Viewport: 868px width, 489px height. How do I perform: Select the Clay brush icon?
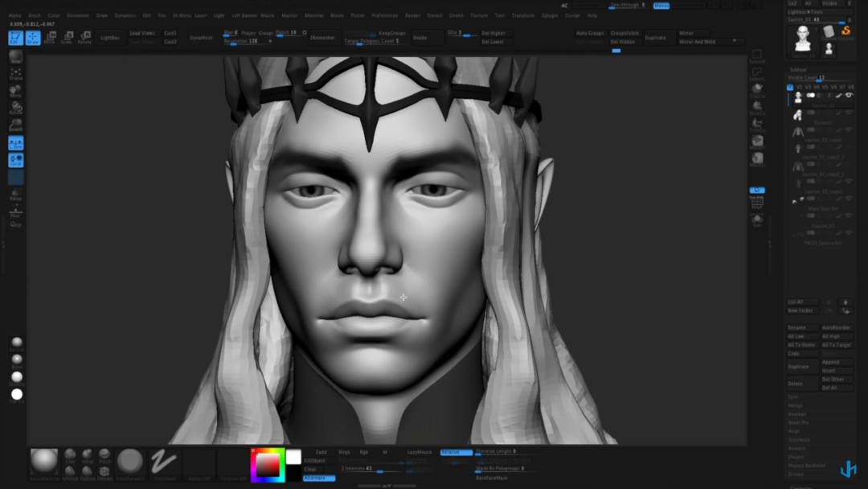[x=70, y=456]
